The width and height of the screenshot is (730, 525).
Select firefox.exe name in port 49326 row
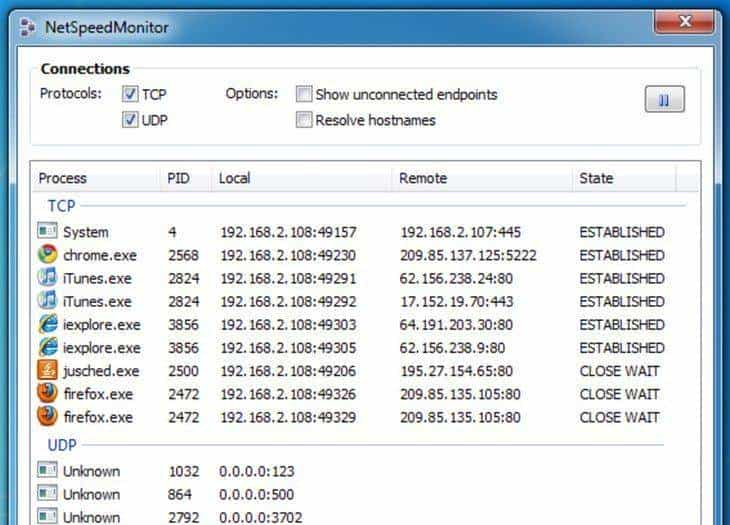pyautogui.click(x=98, y=395)
